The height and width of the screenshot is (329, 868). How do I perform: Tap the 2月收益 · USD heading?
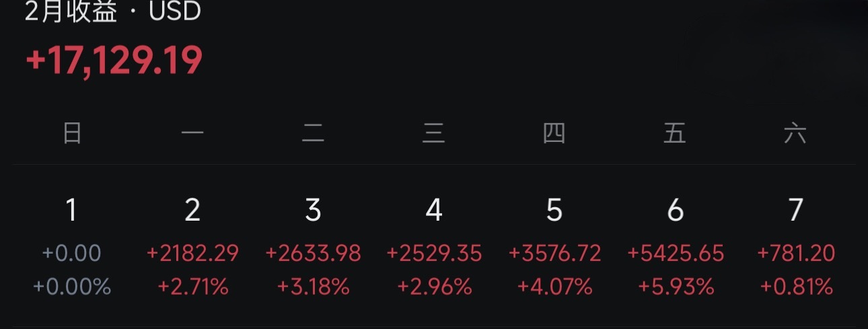(112, 11)
